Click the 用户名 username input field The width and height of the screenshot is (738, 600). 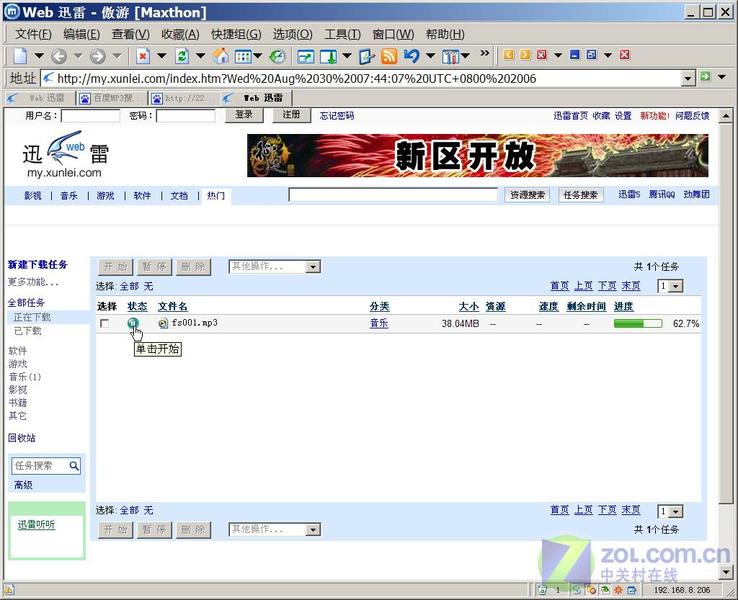(x=90, y=115)
